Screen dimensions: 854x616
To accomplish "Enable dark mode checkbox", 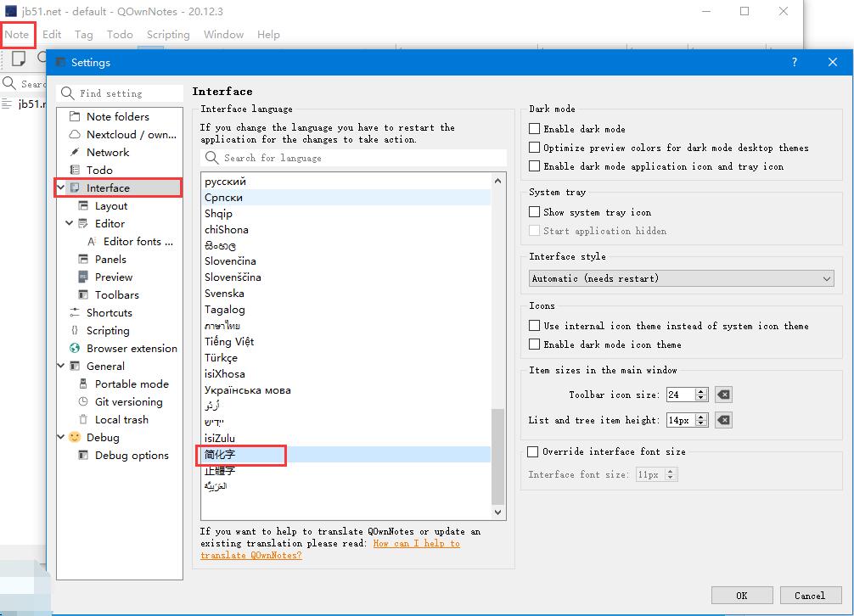I will pyautogui.click(x=534, y=129).
